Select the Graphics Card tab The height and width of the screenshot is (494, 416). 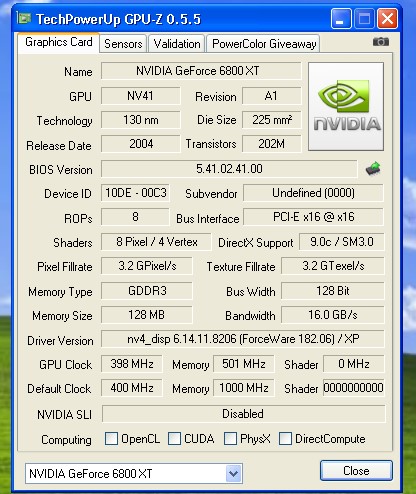click(x=59, y=42)
